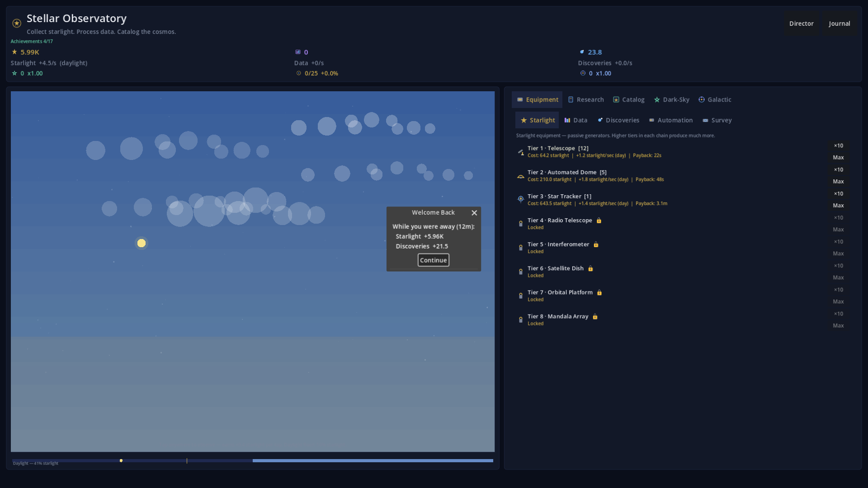Click the data capacity icon beside 0/25

(299, 73)
